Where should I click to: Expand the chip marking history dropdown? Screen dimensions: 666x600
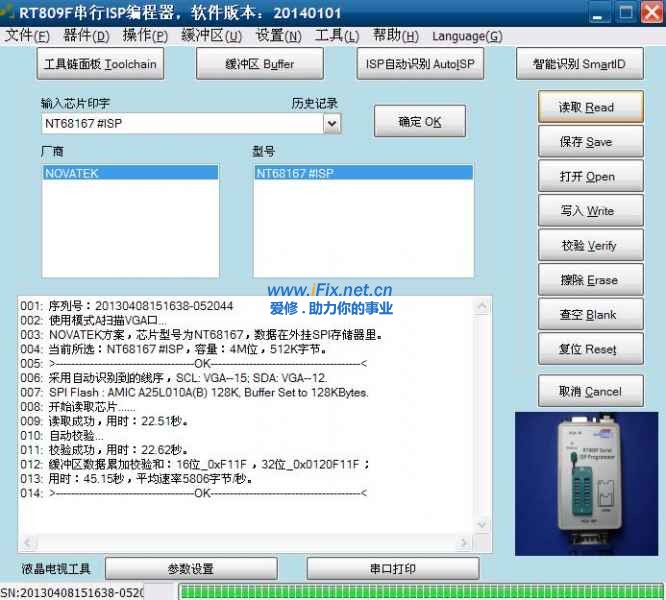332,124
